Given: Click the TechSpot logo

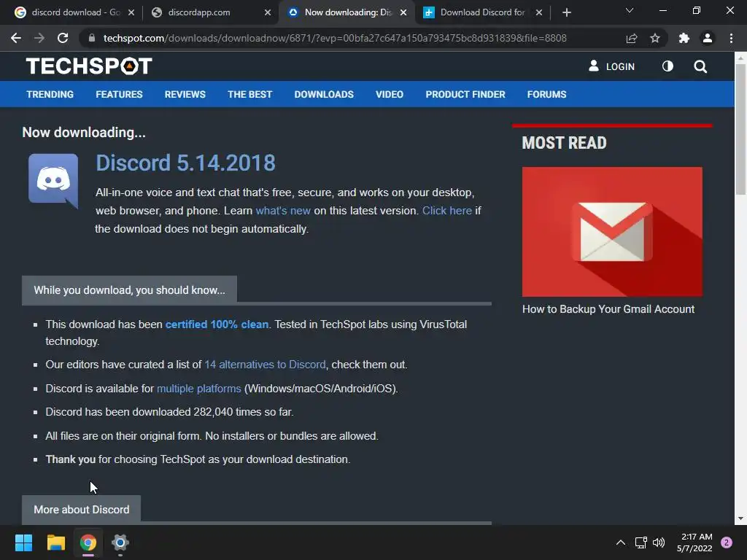Looking at the screenshot, I should tap(89, 66).
